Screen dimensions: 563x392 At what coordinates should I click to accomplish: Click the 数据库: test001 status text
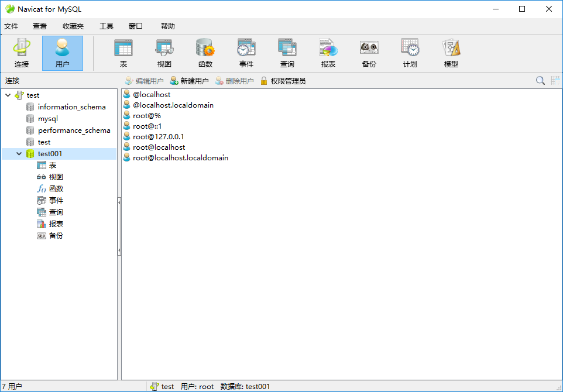click(x=245, y=387)
